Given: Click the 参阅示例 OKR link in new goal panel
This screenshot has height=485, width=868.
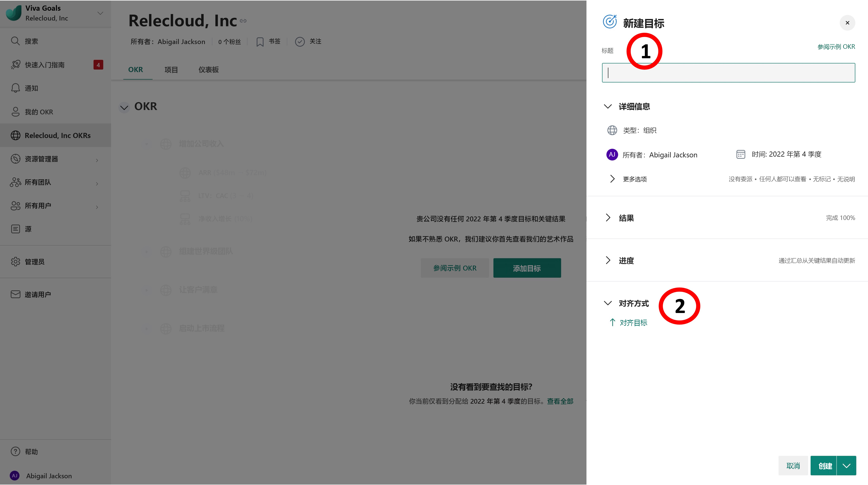Looking at the screenshot, I should [836, 47].
